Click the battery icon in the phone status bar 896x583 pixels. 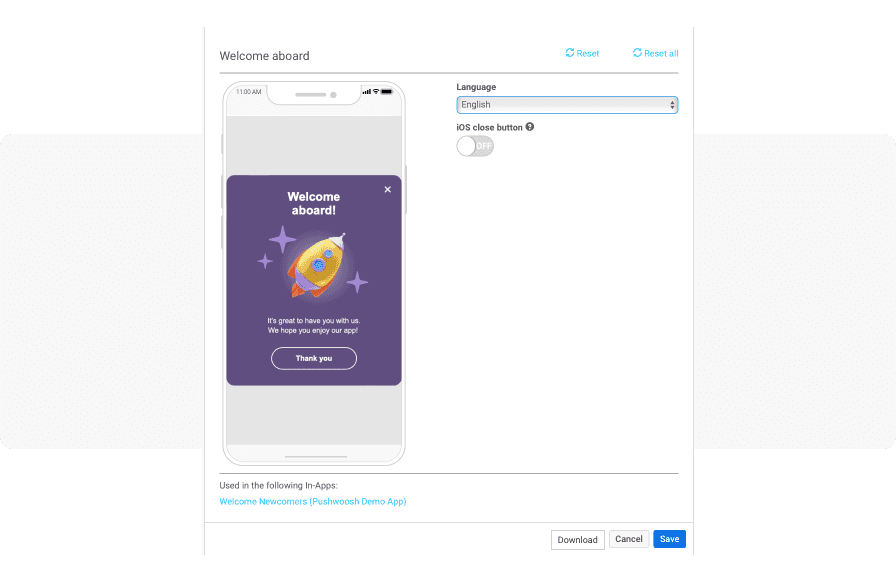tap(386, 91)
